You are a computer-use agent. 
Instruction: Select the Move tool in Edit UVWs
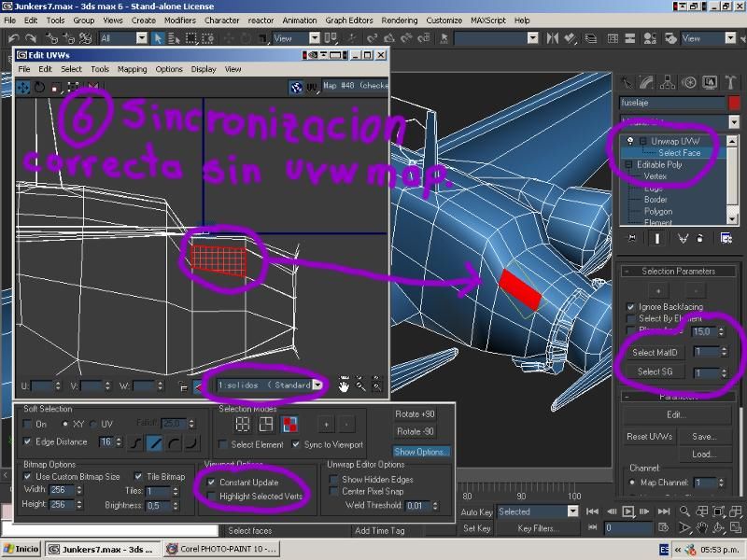tap(22, 87)
